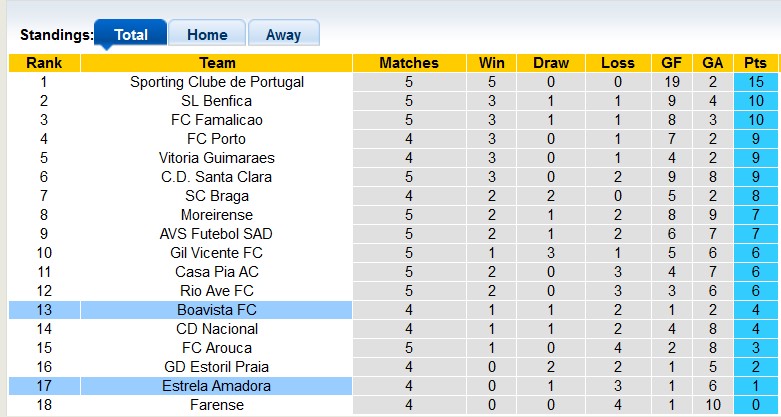Open Farense team at bottom rank
Screen dimensions: 781x417
[x=217, y=405]
